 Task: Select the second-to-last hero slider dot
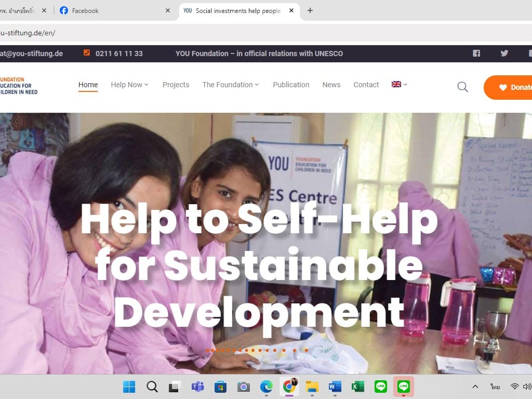tap(295, 350)
